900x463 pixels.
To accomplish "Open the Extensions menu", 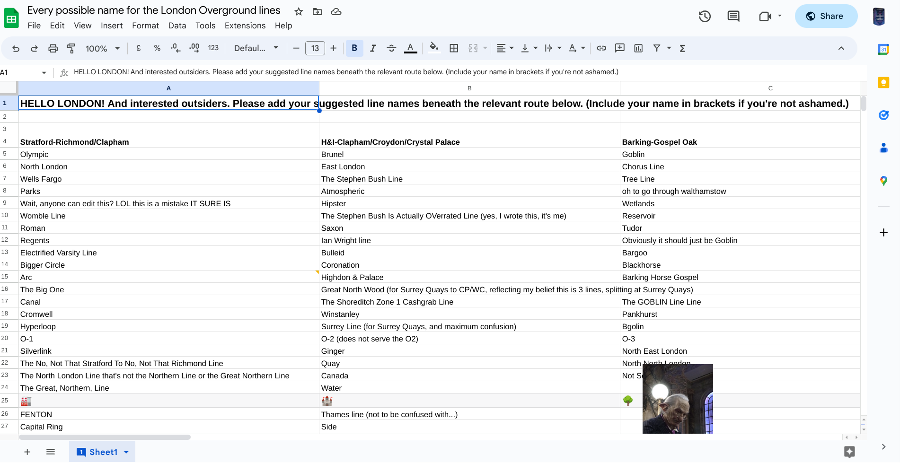I will click(245, 25).
